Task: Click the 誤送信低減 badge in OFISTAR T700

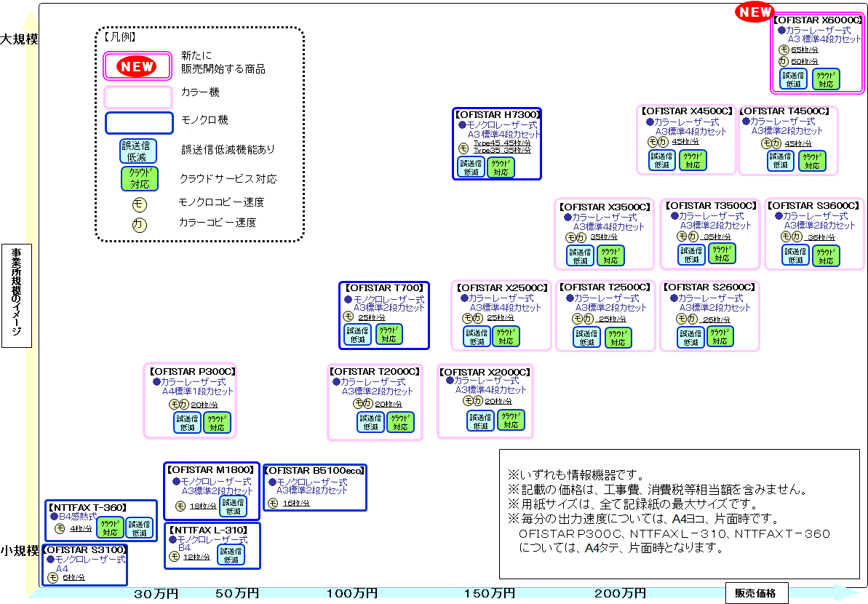Action: [x=358, y=335]
